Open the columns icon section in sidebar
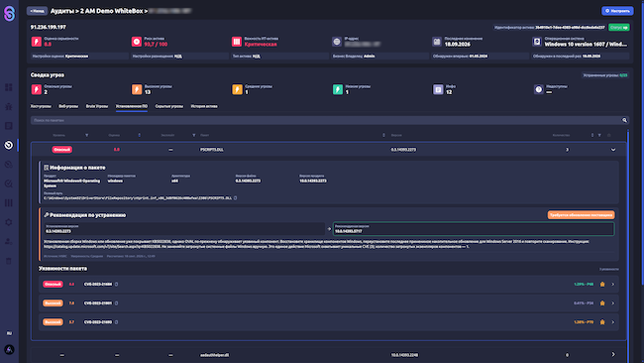Viewport: 644px width, 363px height. click(x=9, y=203)
